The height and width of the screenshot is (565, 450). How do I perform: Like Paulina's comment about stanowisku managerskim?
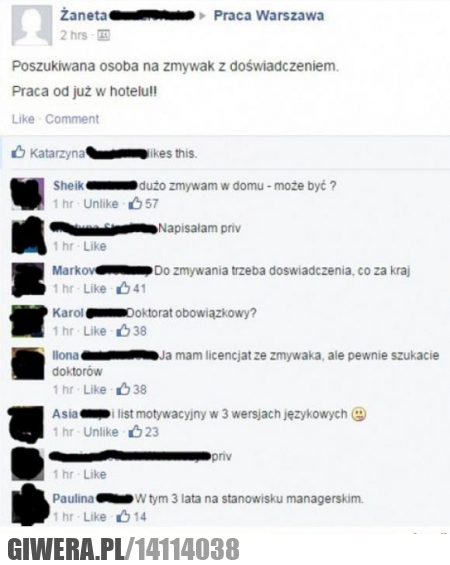pos(95,517)
